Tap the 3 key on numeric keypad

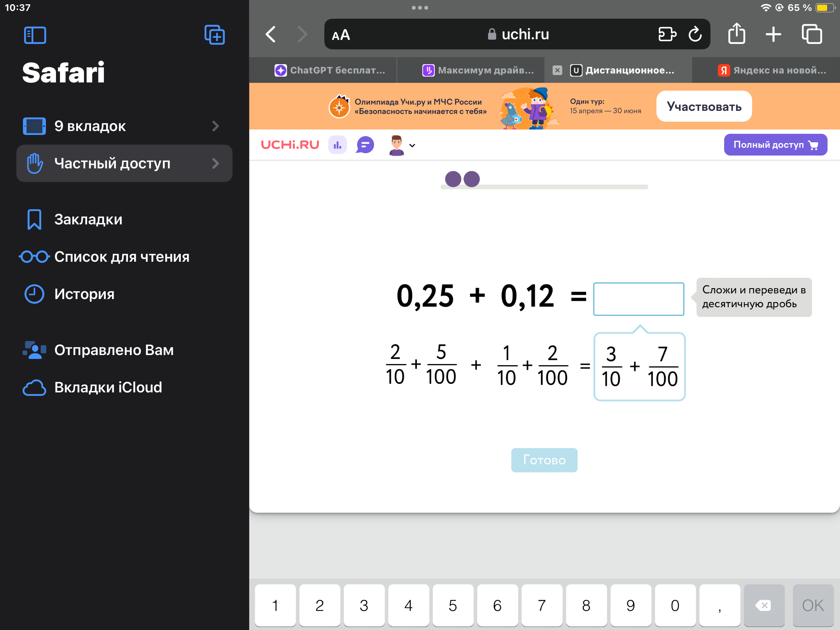(364, 605)
